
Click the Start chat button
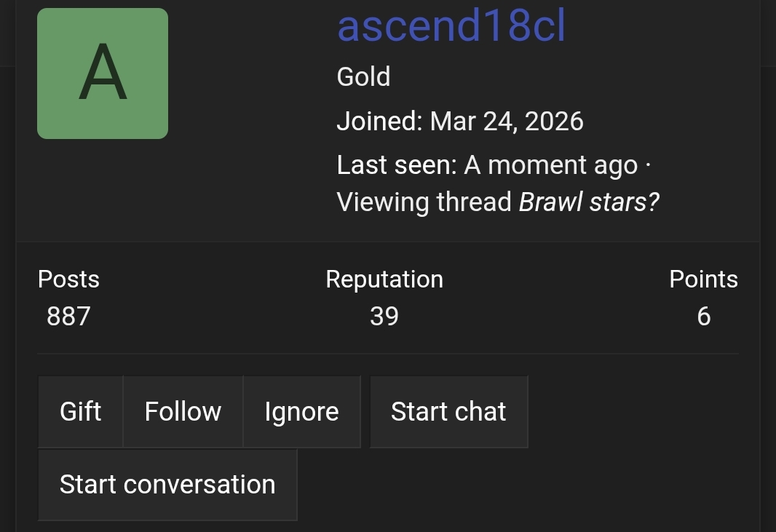click(448, 411)
